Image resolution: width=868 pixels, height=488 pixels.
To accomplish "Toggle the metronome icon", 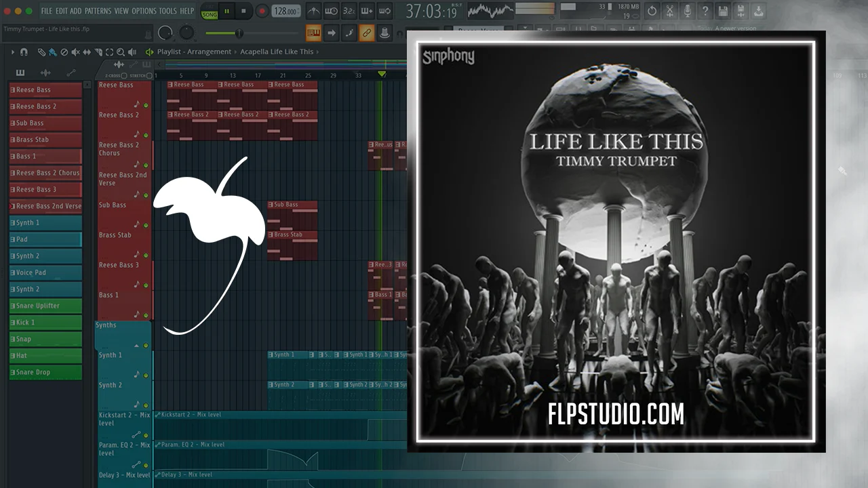I will (313, 11).
